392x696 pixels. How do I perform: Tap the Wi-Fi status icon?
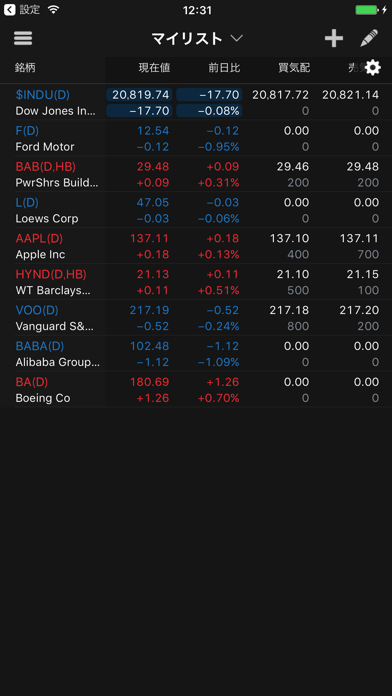tap(53, 9)
